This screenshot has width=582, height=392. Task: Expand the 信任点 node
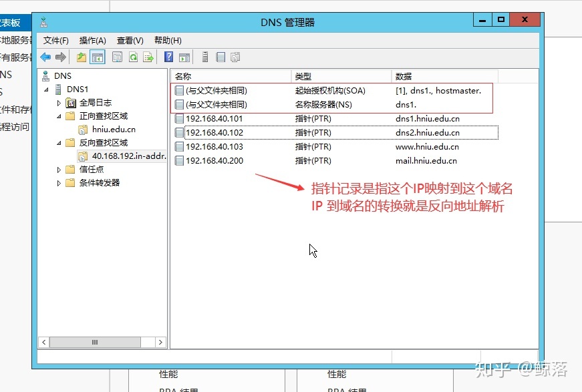pyautogui.click(x=59, y=170)
